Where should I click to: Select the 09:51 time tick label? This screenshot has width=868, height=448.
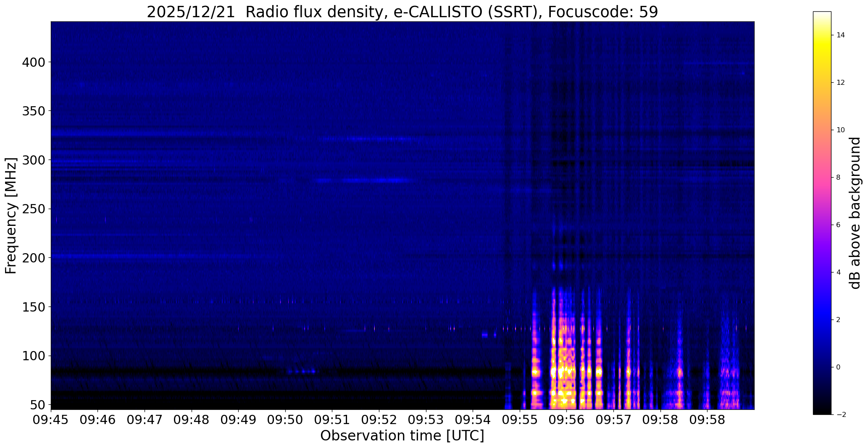pos(332,419)
